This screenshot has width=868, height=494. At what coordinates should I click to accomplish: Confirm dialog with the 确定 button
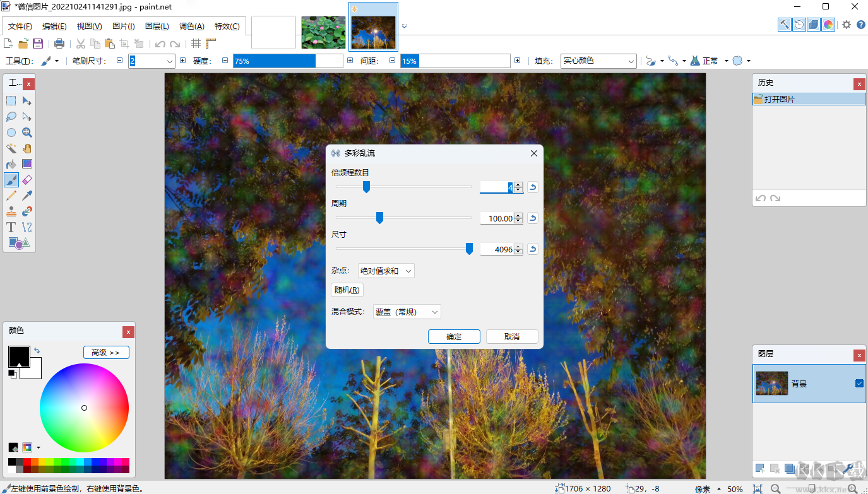[454, 336]
